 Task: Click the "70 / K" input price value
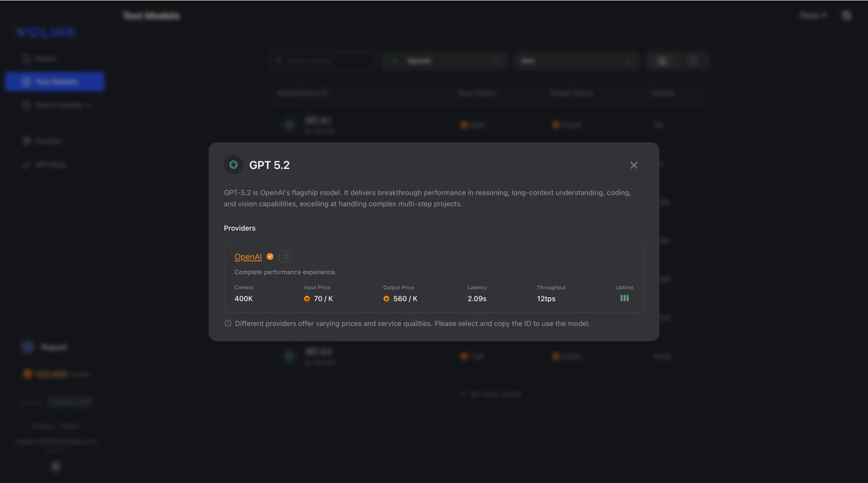[323, 299]
